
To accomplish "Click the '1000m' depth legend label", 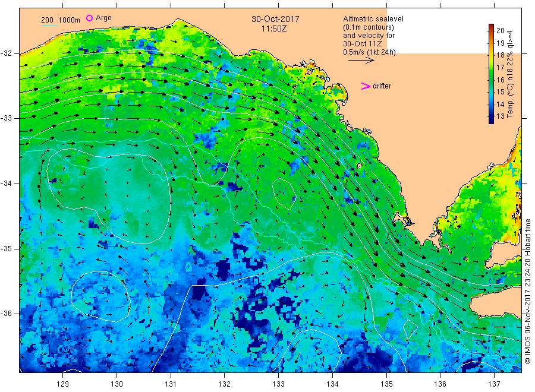I will [69, 20].
